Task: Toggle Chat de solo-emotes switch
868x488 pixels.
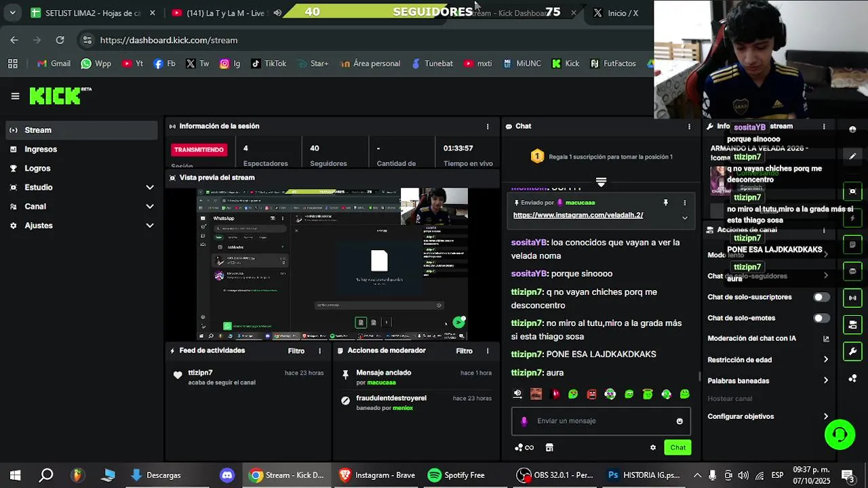Action: [821, 319]
